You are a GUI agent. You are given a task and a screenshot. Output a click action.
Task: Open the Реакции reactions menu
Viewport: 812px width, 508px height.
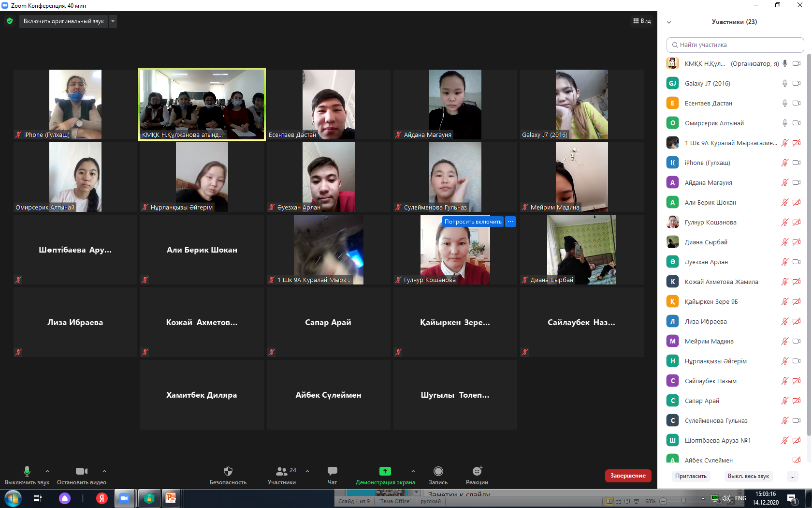coord(477,471)
